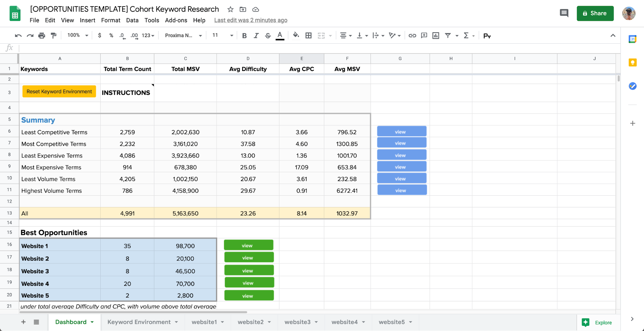
Task: Click the Create filter icon
Action: click(x=448, y=35)
